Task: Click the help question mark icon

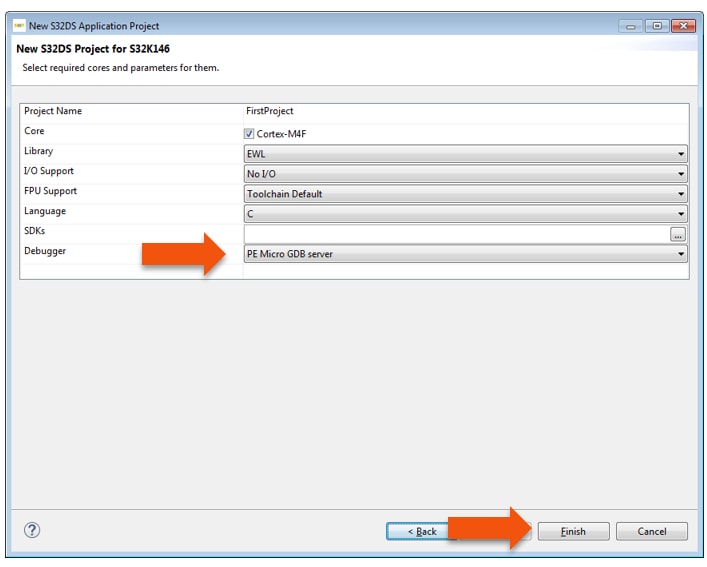Action: coord(32,531)
